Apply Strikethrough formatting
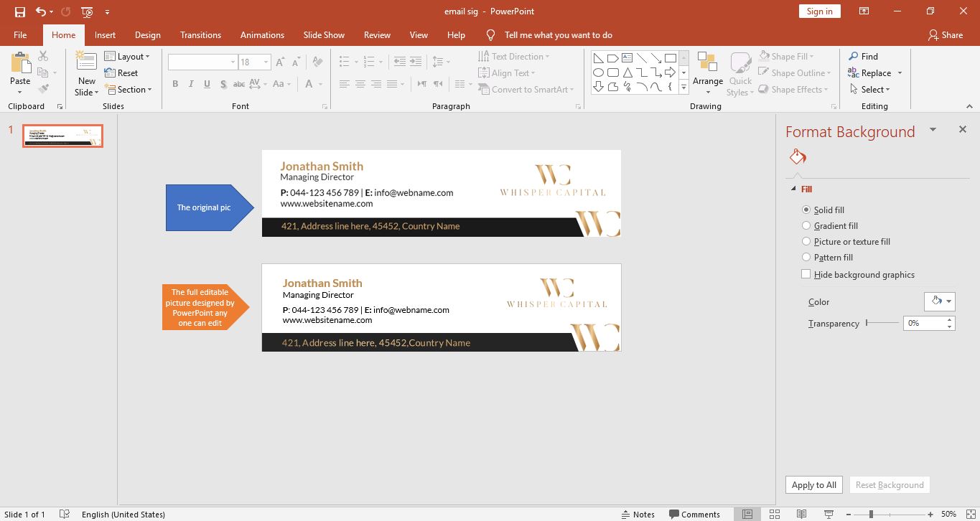980x521 pixels. (x=239, y=84)
